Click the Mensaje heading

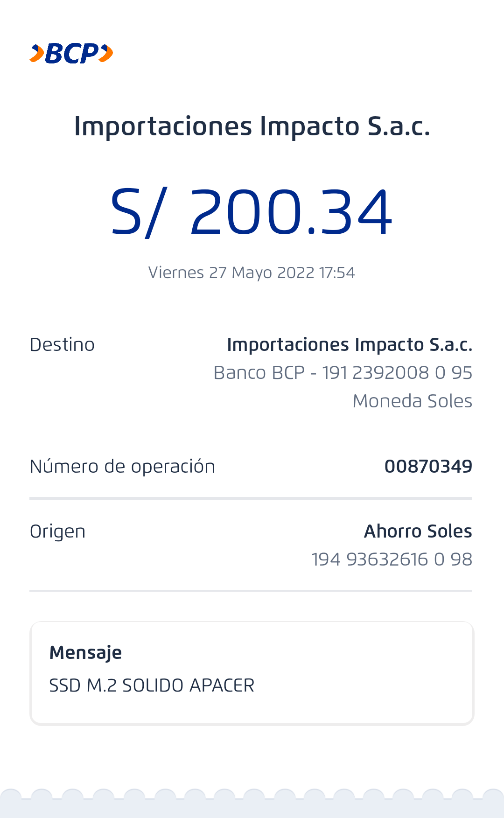pos(85,652)
